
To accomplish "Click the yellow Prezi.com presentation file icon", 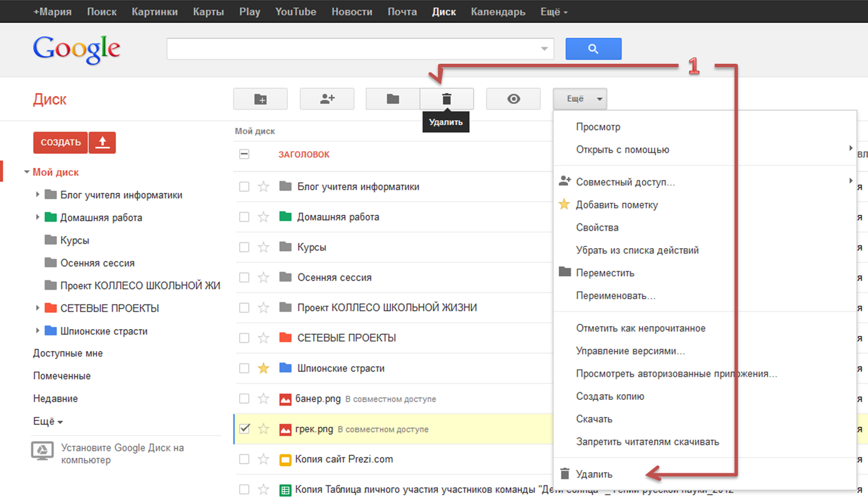I will [285, 459].
